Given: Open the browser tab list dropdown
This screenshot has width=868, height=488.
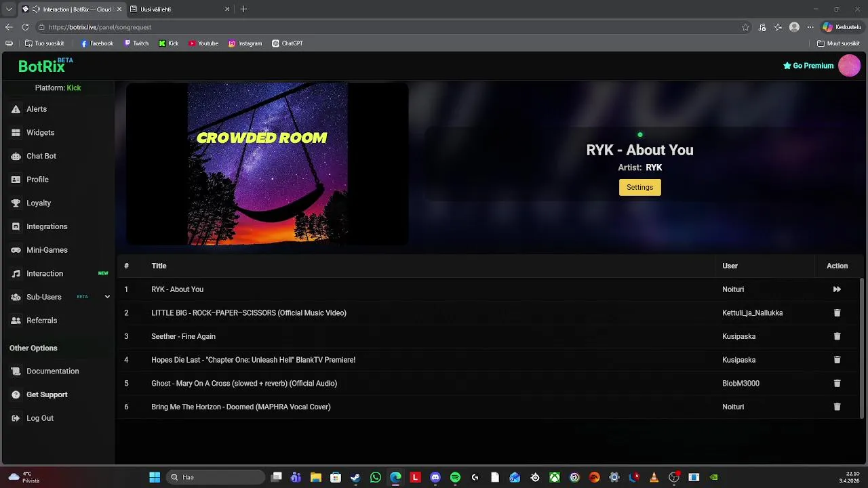Looking at the screenshot, I should (x=9, y=9).
